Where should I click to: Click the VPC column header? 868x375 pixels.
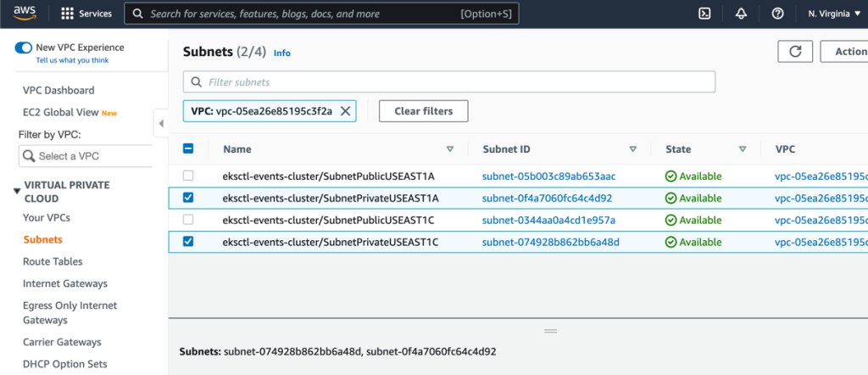pos(785,149)
